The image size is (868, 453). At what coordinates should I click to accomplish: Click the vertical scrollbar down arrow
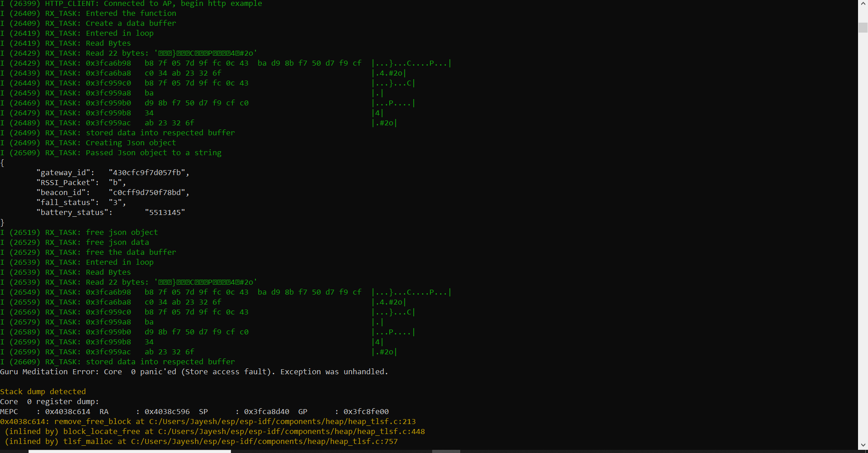pos(863,445)
